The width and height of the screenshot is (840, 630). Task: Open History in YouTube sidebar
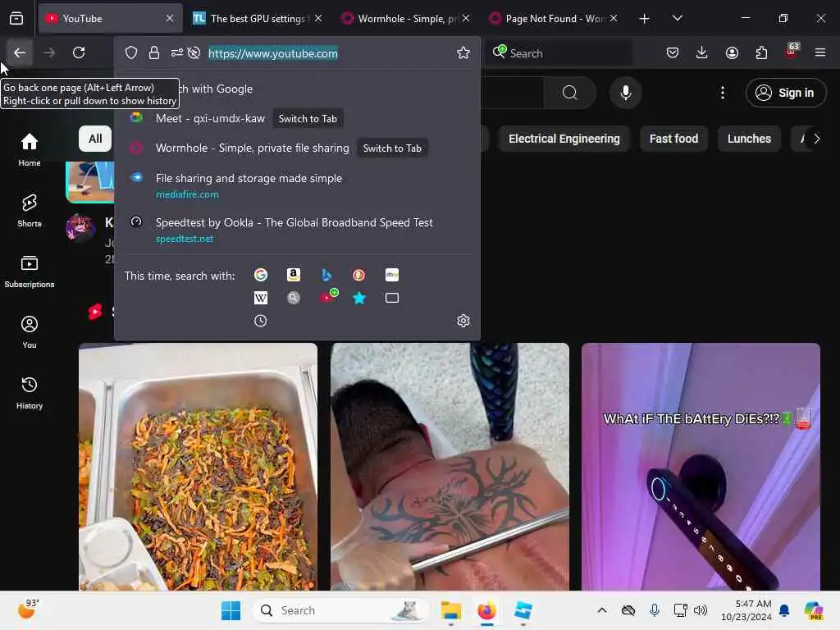[30, 393]
